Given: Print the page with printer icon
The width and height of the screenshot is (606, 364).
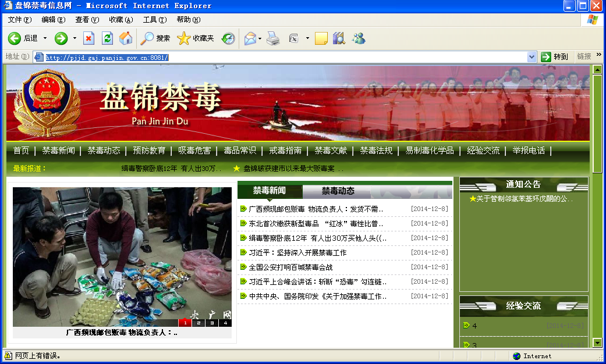Looking at the screenshot, I should point(273,38).
